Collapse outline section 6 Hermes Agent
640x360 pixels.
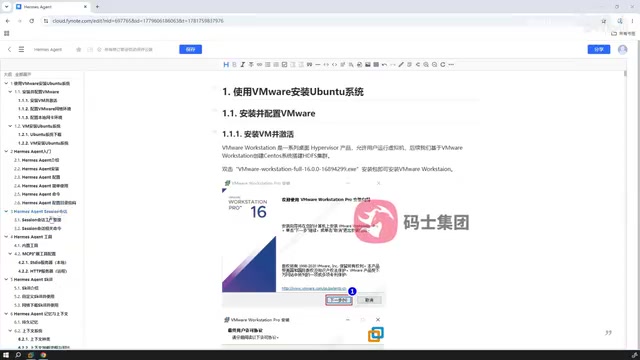tap(6, 314)
